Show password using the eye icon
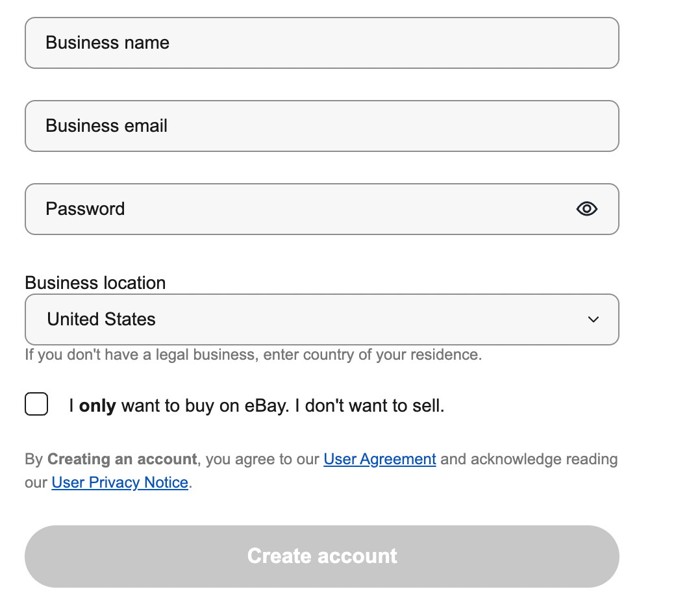Screen dimensions: 700x613 click(x=586, y=208)
